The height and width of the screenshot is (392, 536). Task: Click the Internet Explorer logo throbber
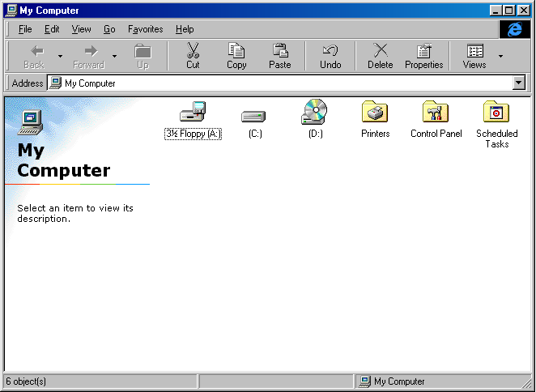(514, 29)
